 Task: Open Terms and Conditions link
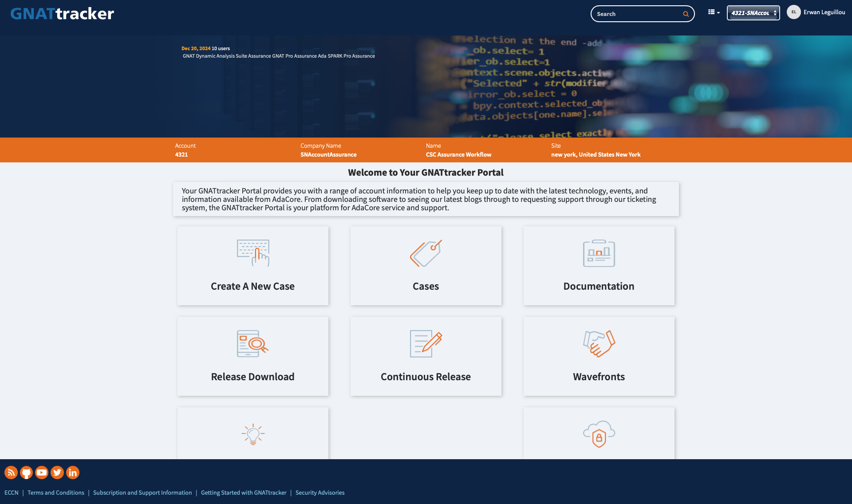56,493
